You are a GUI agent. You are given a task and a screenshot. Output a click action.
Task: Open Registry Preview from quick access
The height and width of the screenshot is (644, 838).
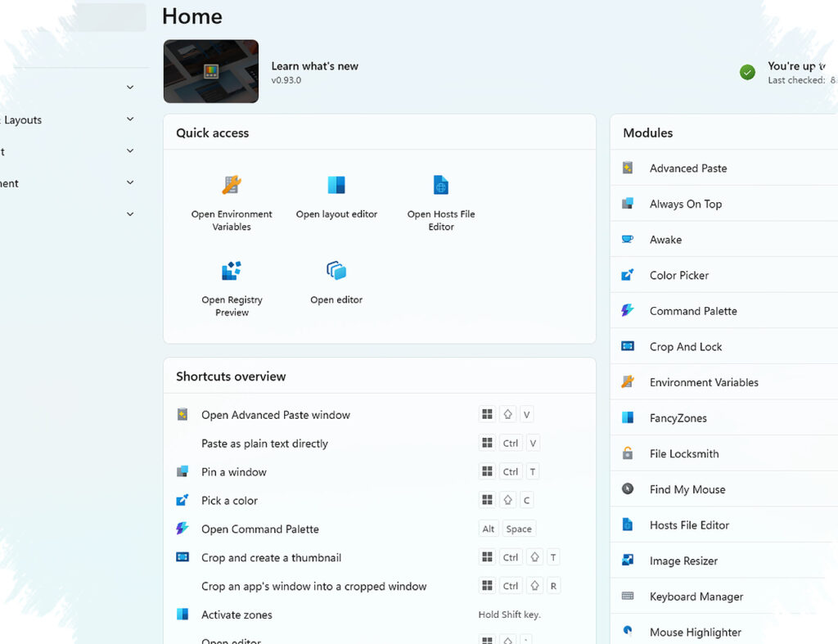[232, 270]
